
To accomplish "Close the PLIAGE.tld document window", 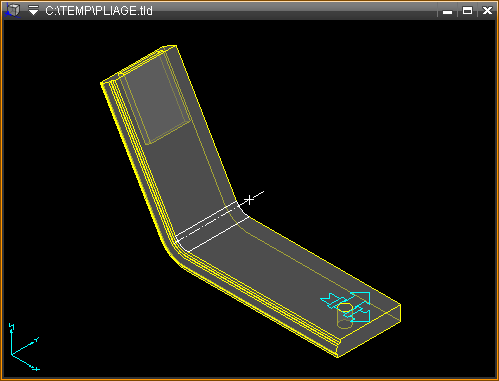I will pyautogui.click(x=487, y=11).
